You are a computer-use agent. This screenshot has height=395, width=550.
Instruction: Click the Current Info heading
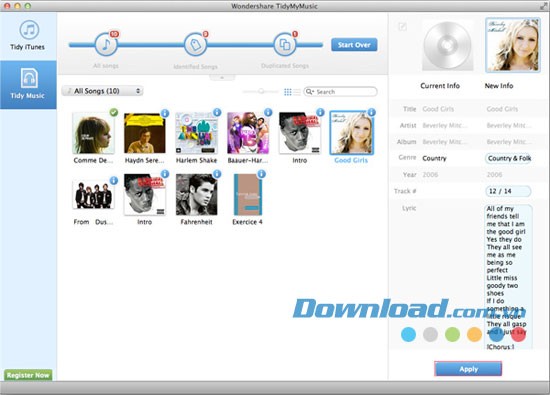pyautogui.click(x=440, y=86)
